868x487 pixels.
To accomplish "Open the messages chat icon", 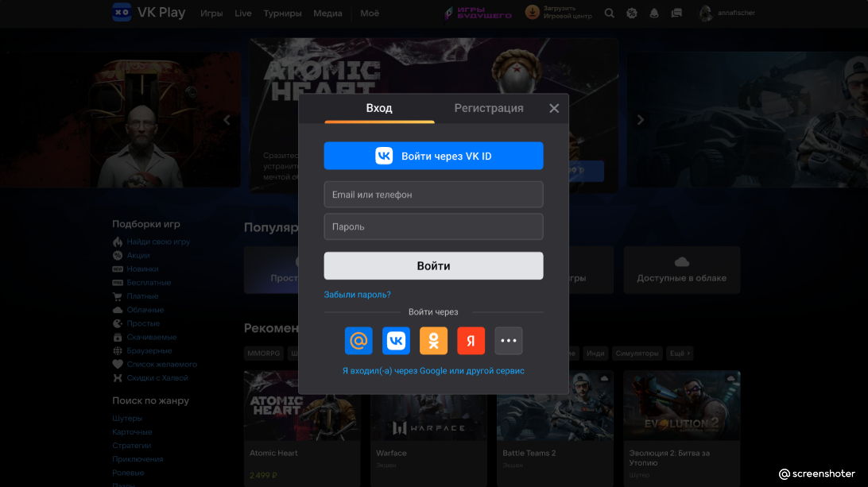I will point(676,13).
